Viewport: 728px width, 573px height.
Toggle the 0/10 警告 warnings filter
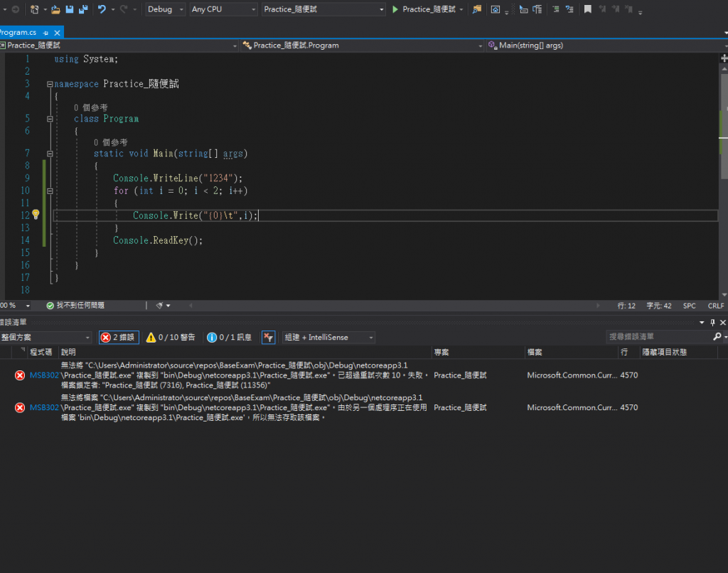171,338
